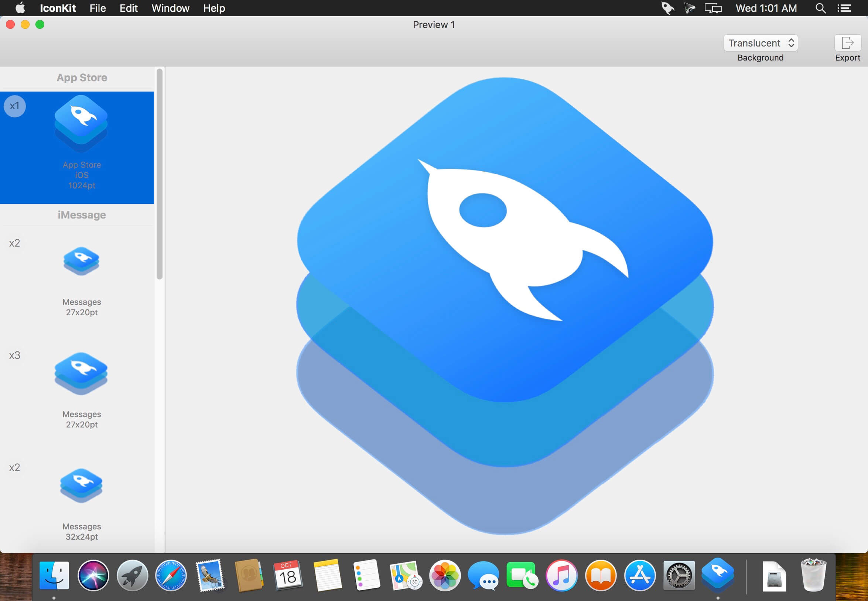Click the displays icon in menu bar

click(x=713, y=8)
